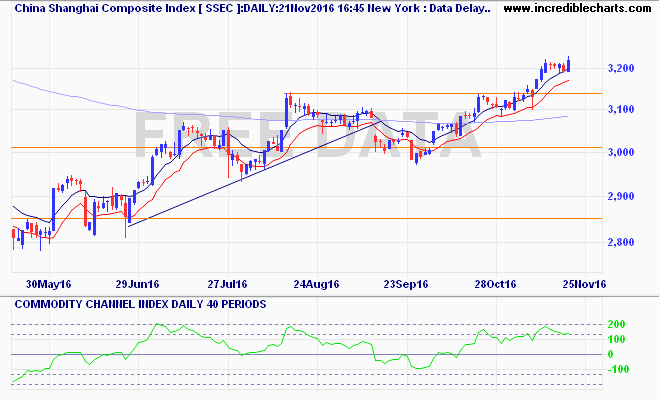Image resolution: width=660 pixels, height=400 pixels.
Task: Click the 3,000 price axis label
Action: 621,152
